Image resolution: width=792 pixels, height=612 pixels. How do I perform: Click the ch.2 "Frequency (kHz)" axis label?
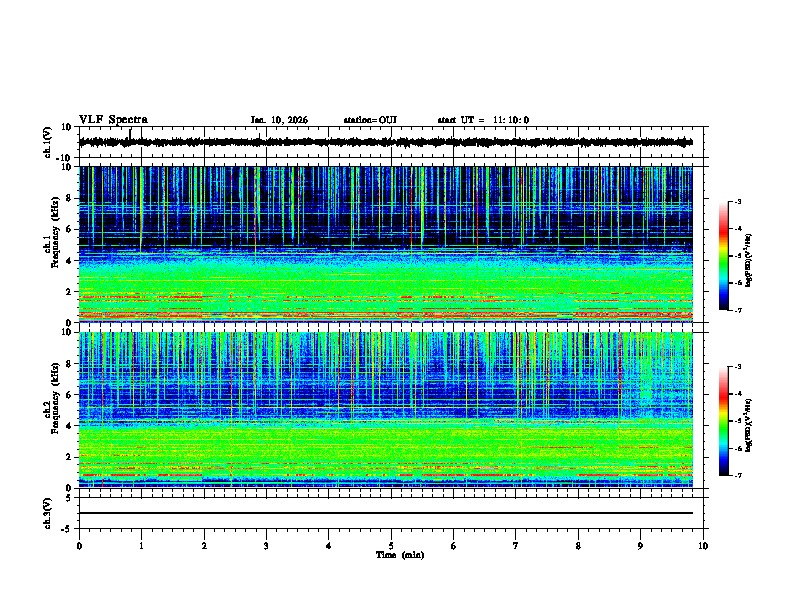pyautogui.click(x=55, y=398)
